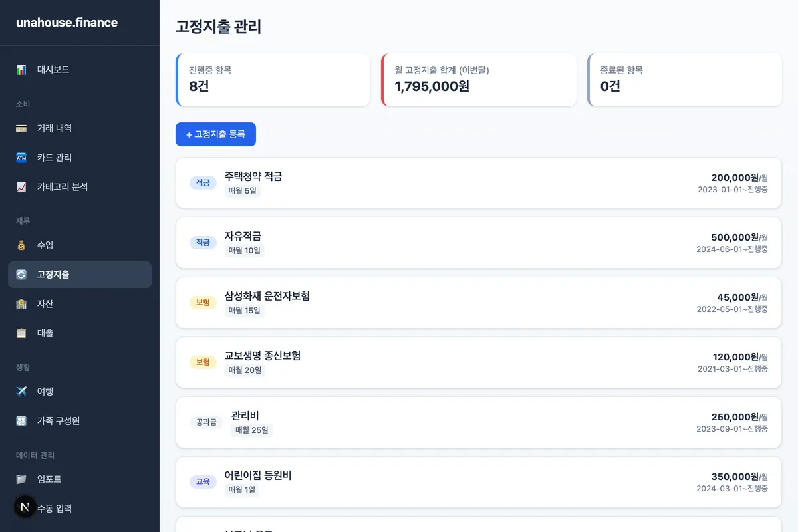Click the clipboard icon beside 대출

[x=21, y=333]
